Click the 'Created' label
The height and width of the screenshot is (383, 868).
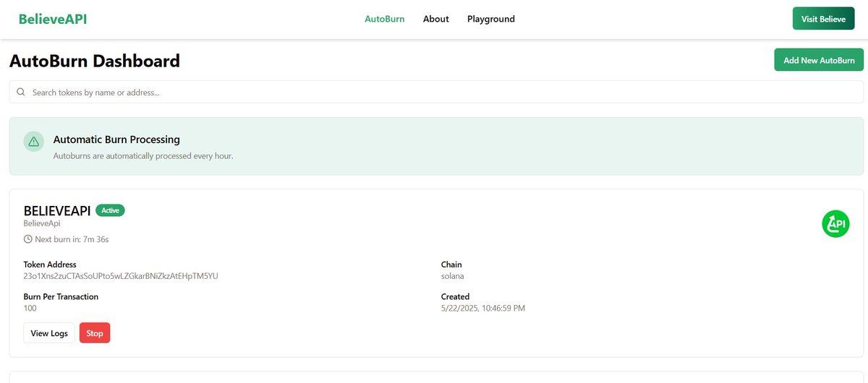[x=456, y=296]
